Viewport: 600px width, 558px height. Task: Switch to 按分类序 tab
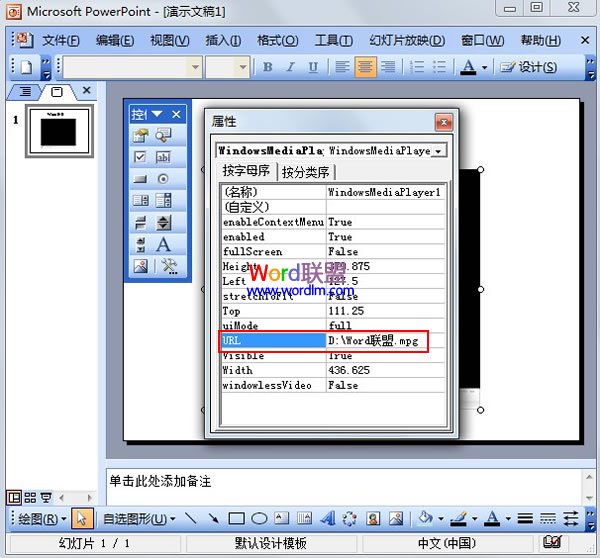(305, 172)
